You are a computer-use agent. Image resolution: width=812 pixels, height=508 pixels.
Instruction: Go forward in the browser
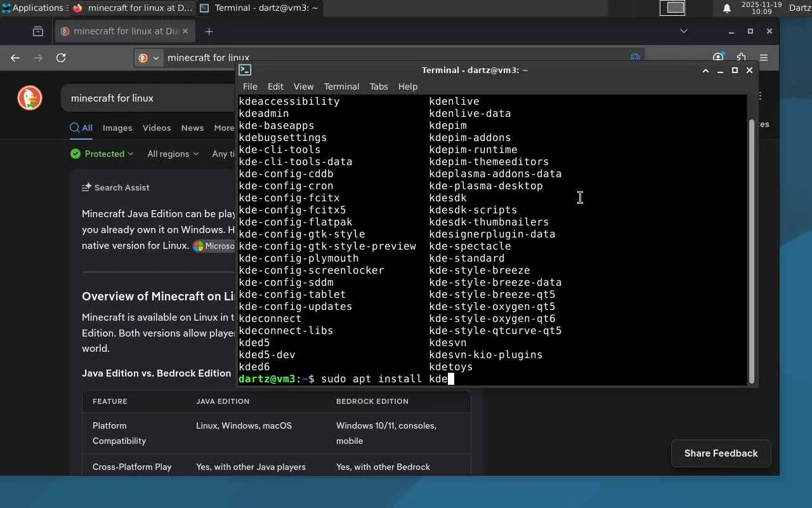[x=38, y=58]
